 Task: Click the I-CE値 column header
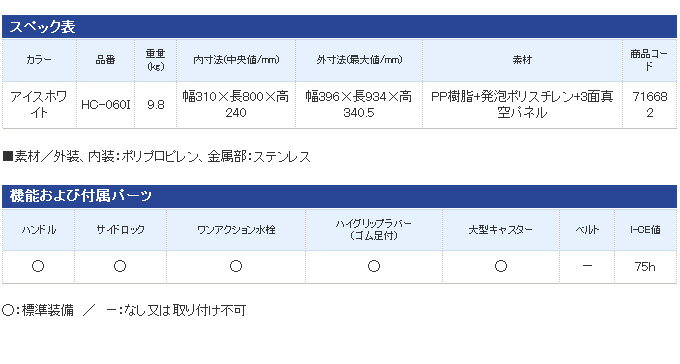645,230
